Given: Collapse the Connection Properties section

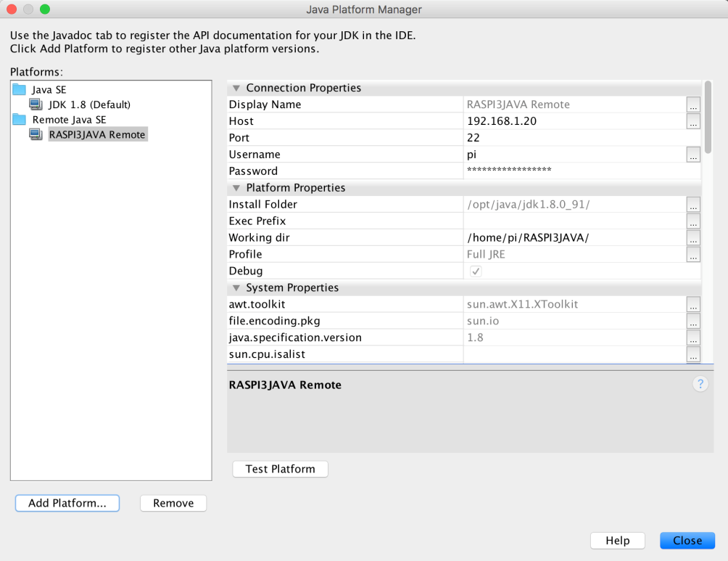Looking at the screenshot, I should (x=236, y=88).
